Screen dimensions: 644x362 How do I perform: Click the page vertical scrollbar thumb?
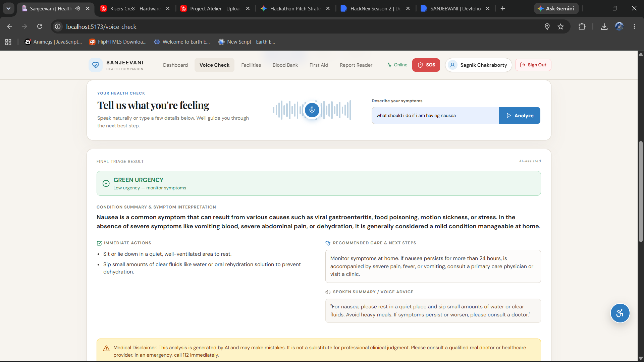pyautogui.click(x=641, y=191)
